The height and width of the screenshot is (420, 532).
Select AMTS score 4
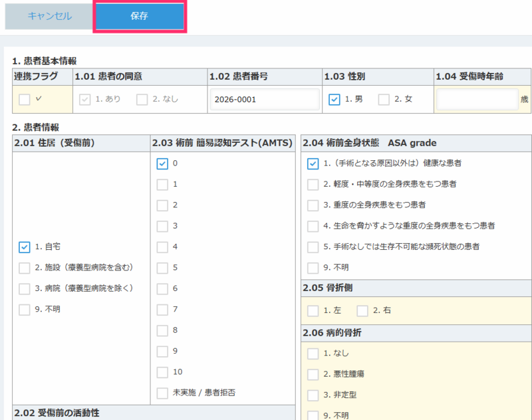click(x=162, y=247)
